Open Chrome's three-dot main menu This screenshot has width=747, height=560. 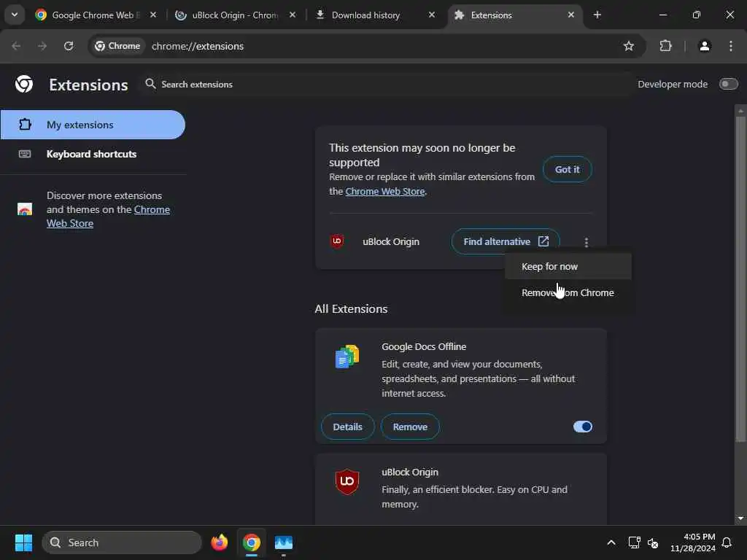point(730,46)
